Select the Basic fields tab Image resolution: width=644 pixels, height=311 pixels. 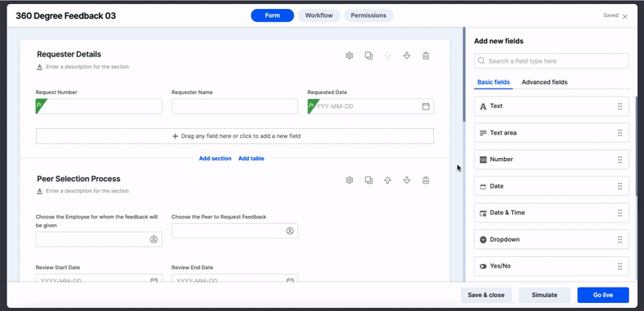(x=493, y=82)
